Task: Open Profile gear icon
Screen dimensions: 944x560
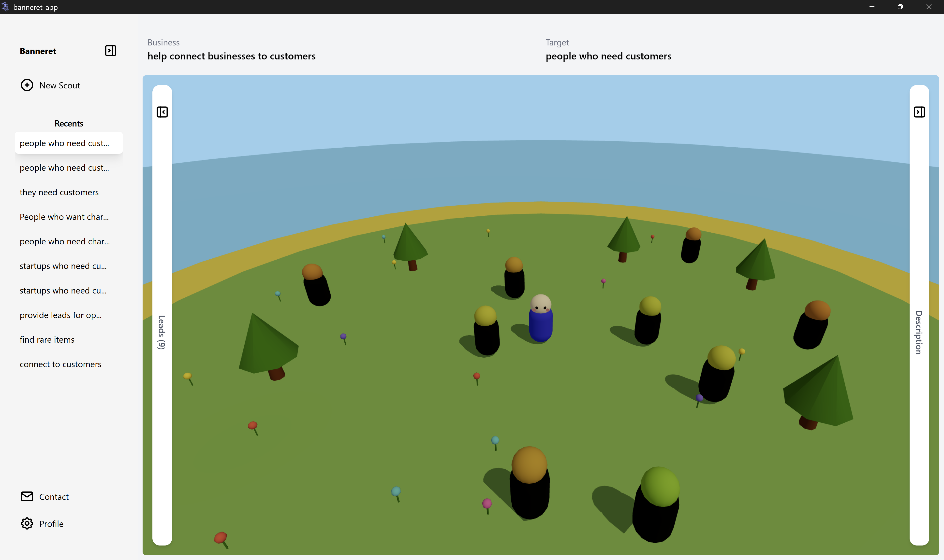Action: click(27, 523)
